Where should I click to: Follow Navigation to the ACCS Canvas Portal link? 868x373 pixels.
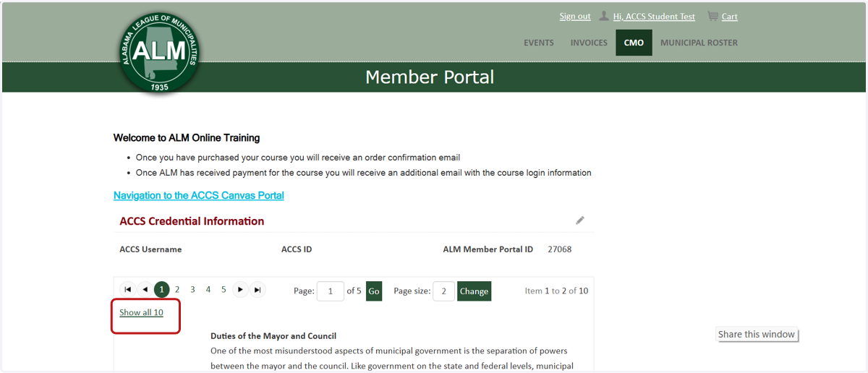coord(199,195)
